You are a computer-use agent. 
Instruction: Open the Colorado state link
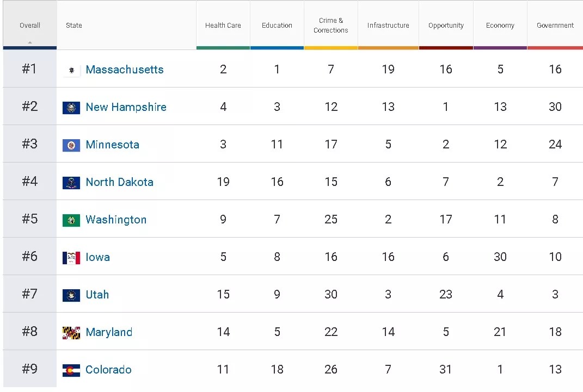tap(109, 370)
